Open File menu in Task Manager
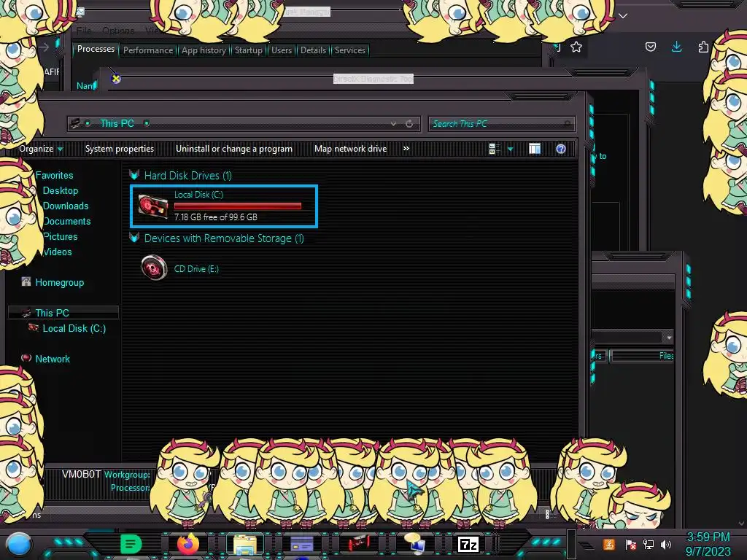 click(x=84, y=31)
